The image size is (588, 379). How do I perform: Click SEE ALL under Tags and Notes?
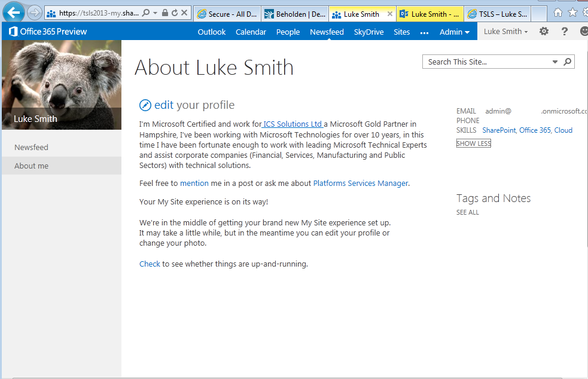pyautogui.click(x=467, y=212)
